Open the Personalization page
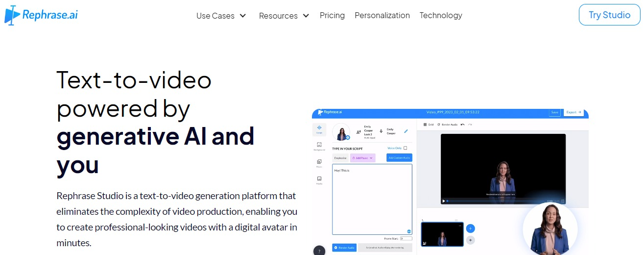 [382, 15]
